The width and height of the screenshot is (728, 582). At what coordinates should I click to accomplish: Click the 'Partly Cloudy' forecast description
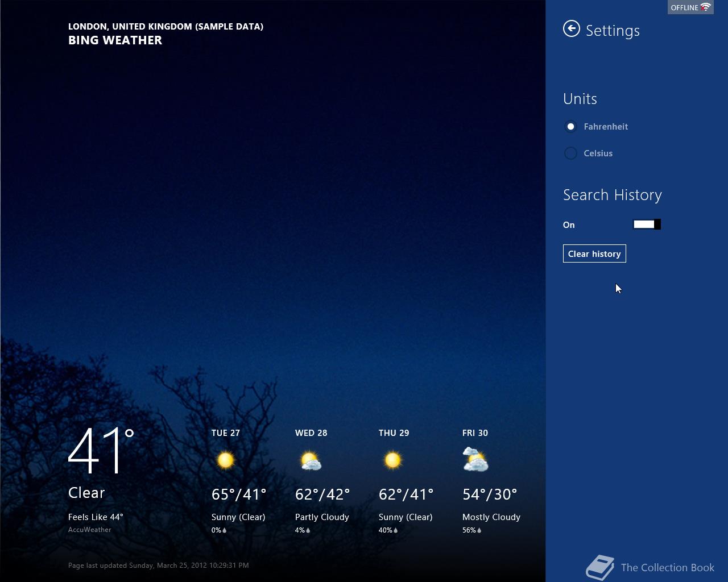click(322, 517)
